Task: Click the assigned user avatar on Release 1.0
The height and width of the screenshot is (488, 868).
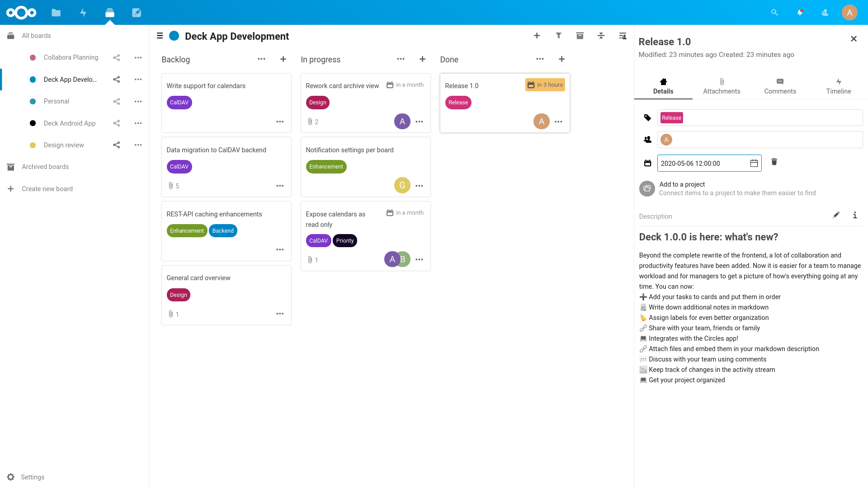Action: click(x=541, y=121)
